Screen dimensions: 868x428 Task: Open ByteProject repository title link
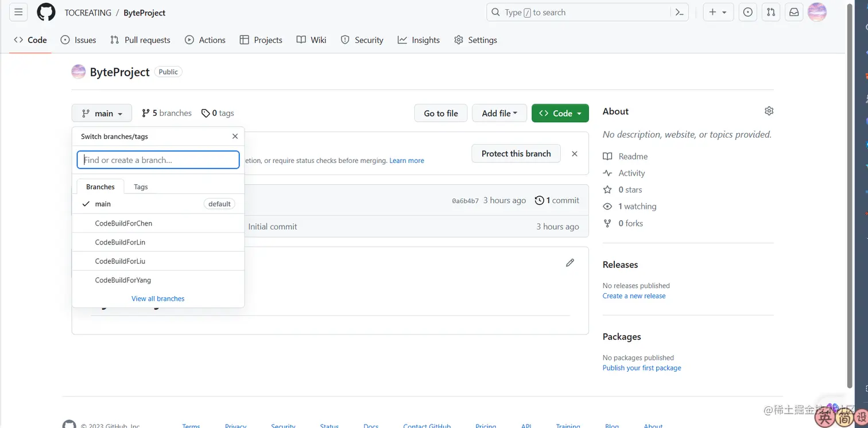pyautogui.click(x=119, y=72)
